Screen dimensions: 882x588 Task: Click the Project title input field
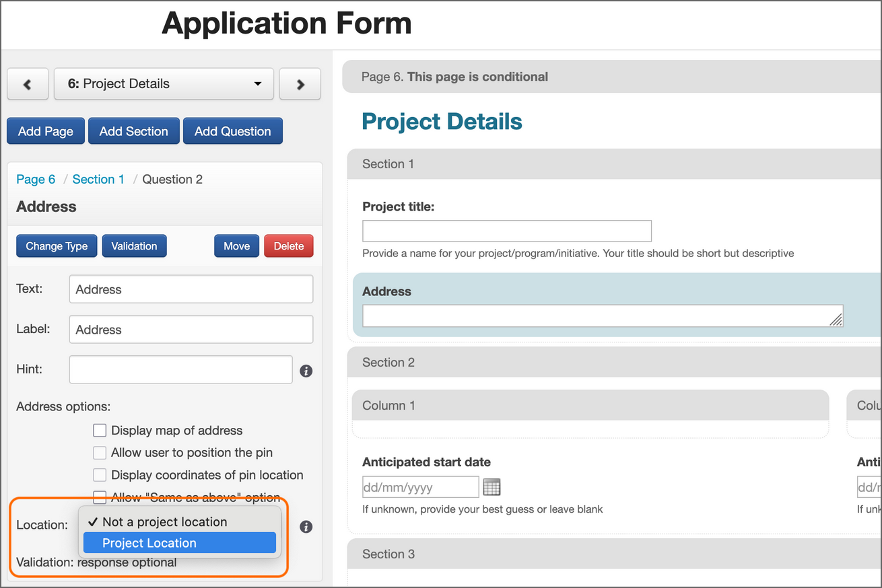pyautogui.click(x=506, y=231)
